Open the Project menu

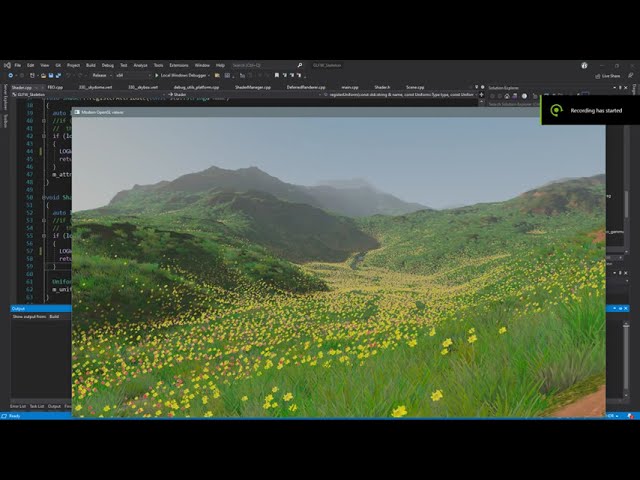73,65
